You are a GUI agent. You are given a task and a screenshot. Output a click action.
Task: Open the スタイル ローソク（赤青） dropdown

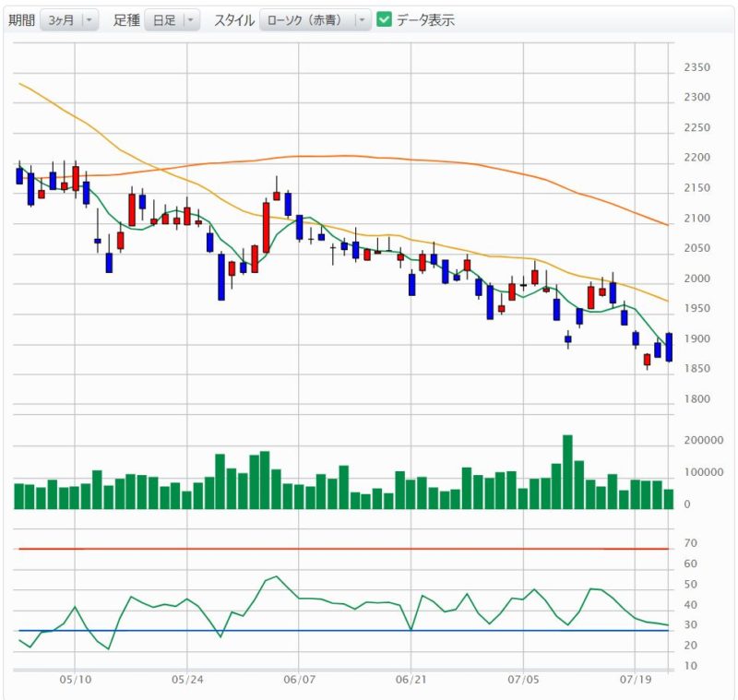pyautogui.click(x=315, y=20)
